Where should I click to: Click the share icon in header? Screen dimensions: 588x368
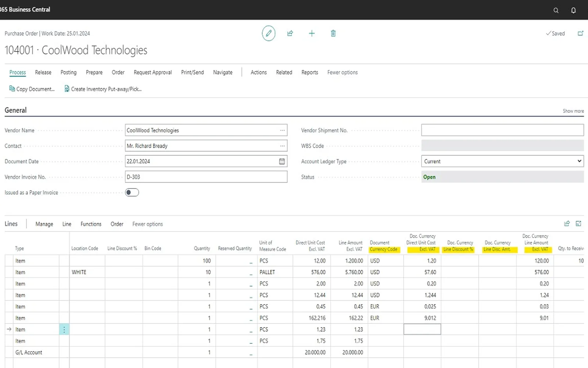coord(290,33)
